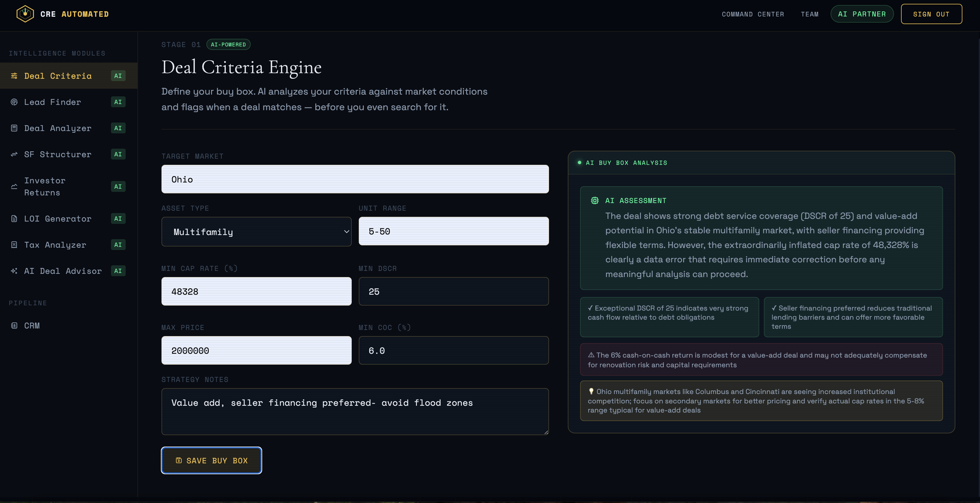Click the lightbulb icon in the Ohio market tip
Image resolution: width=980 pixels, height=503 pixels.
point(591,391)
